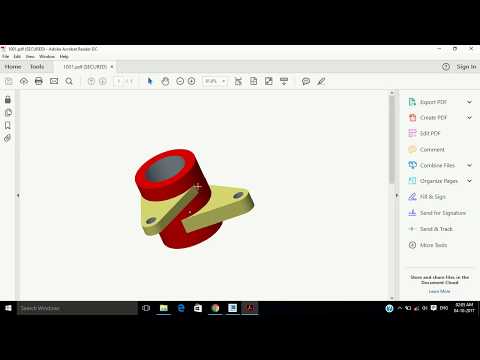The width and height of the screenshot is (480, 360).
Task: Click the Help question mark icon
Action: 446,67
